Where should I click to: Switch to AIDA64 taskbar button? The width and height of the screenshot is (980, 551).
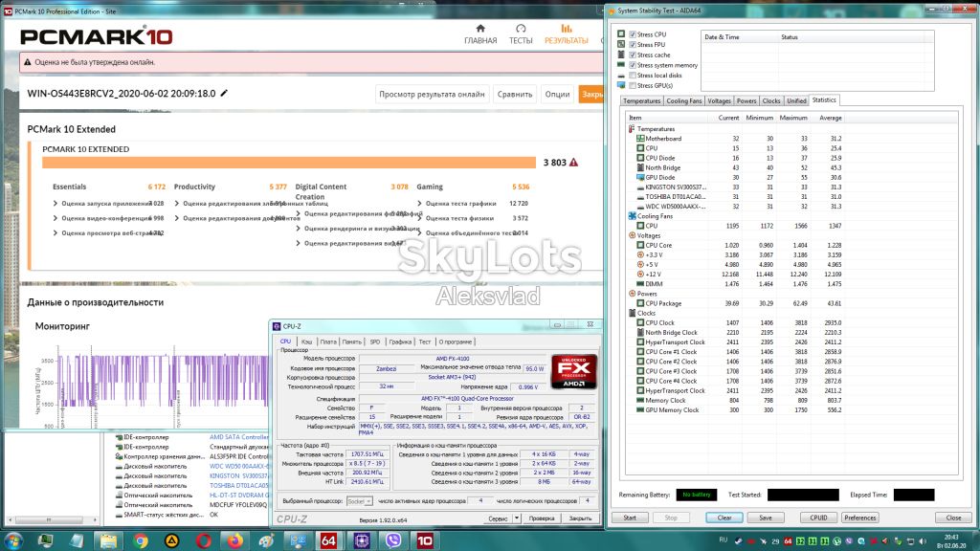(329, 541)
